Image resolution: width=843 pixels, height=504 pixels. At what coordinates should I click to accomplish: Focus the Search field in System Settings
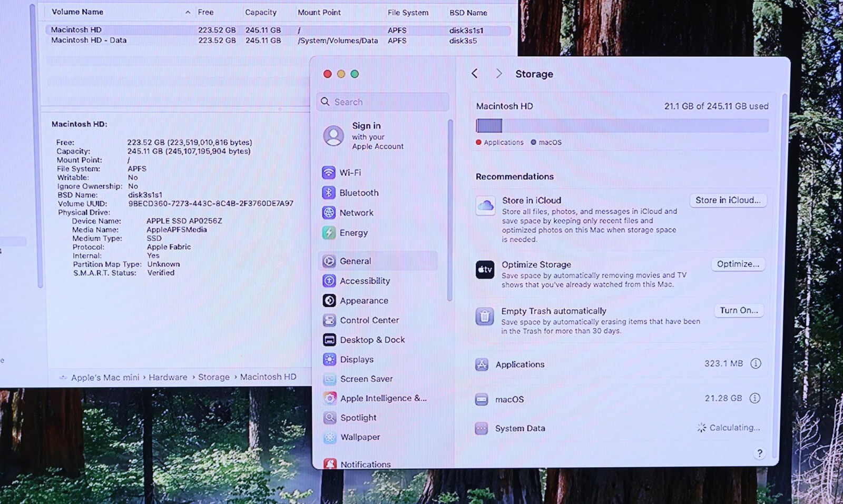click(x=383, y=102)
